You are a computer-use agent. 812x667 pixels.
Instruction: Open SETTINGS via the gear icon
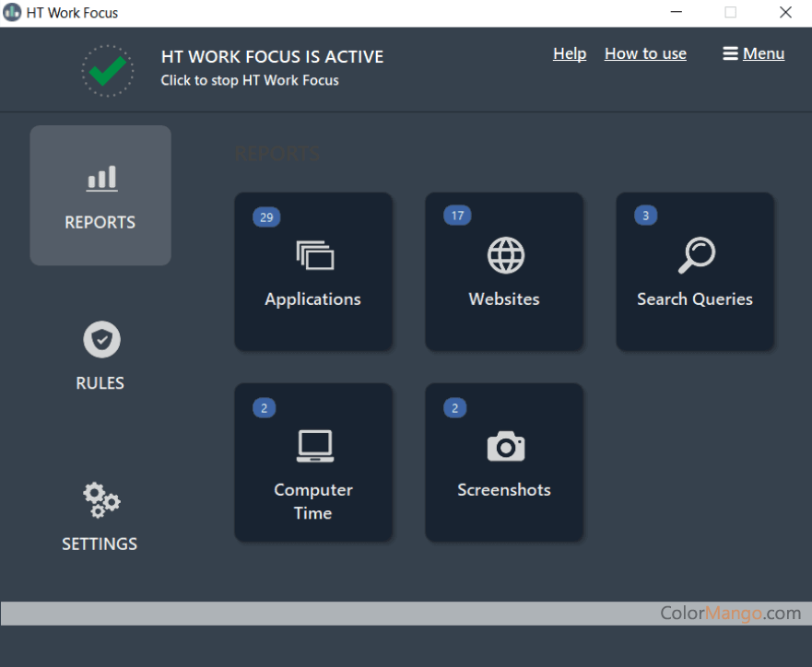pyautogui.click(x=100, y=499)
